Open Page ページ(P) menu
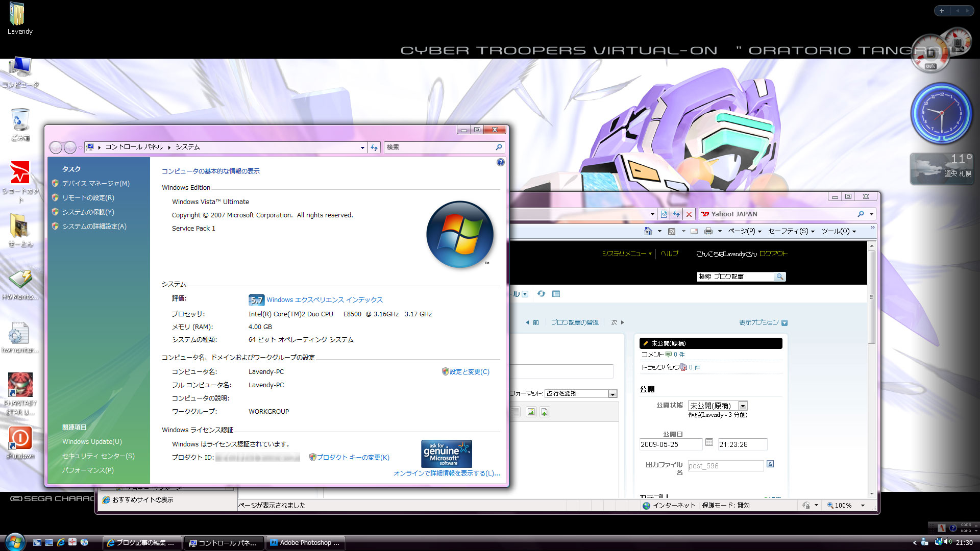The image size is (980, 551). tap(744, 231)
